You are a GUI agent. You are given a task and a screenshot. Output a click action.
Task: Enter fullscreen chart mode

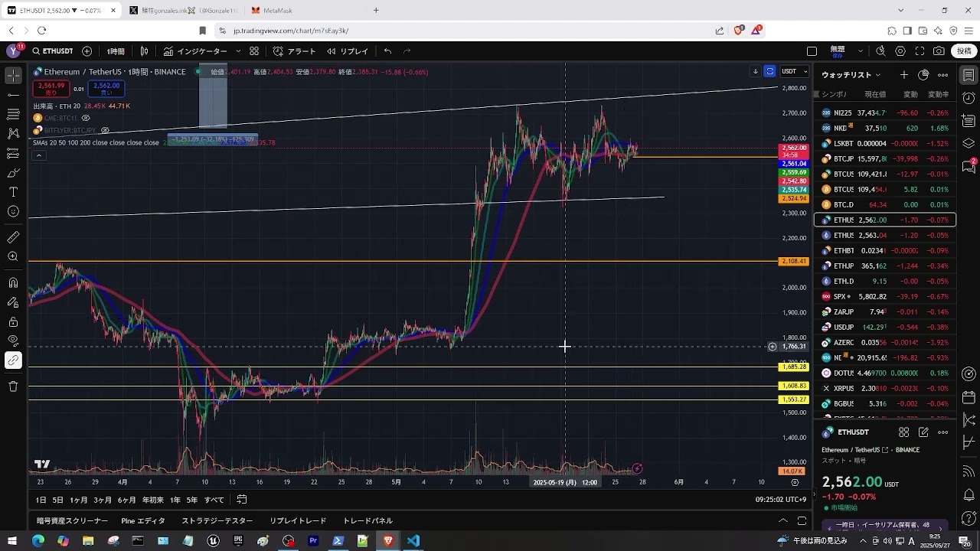click(920, 51)
